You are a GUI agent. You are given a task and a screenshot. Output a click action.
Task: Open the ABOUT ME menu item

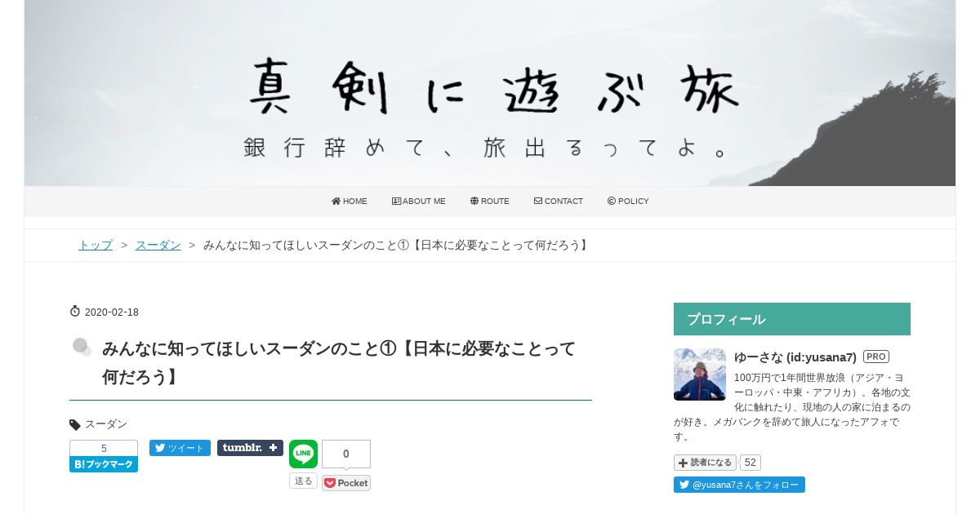point(419,202)
